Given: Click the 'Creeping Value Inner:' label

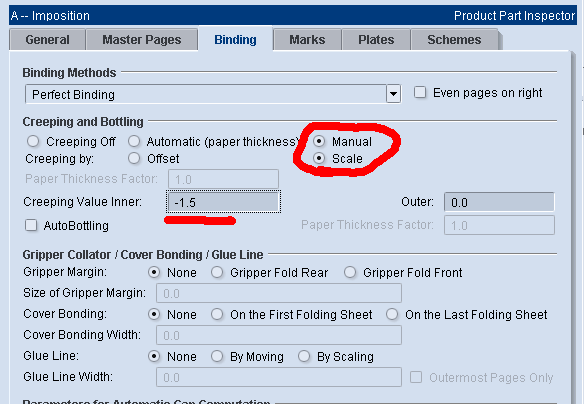Looking at the screenshot, I should (x=83, y=202).
